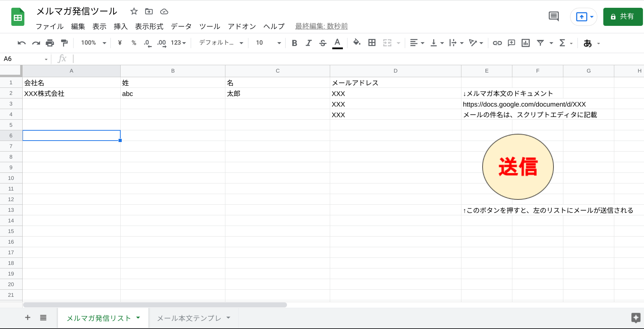This screenshot has height=329, width=644.
Task: Open text color picker underlined A
Action: pyautogui.click(x=338, y=43)
